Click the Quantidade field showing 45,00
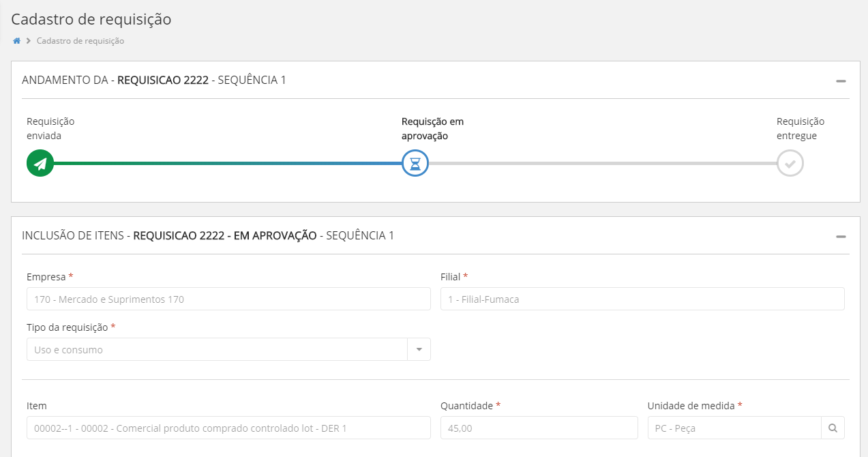 (539, 428)
